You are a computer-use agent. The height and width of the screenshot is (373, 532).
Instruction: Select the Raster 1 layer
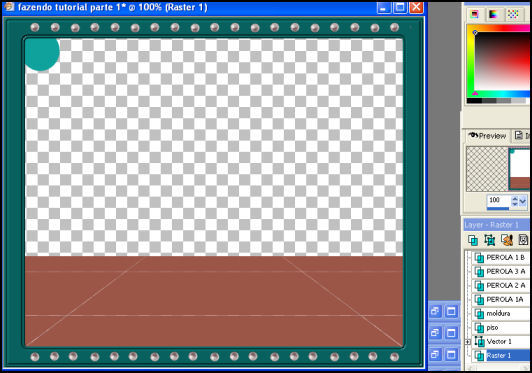click(502, 355)
